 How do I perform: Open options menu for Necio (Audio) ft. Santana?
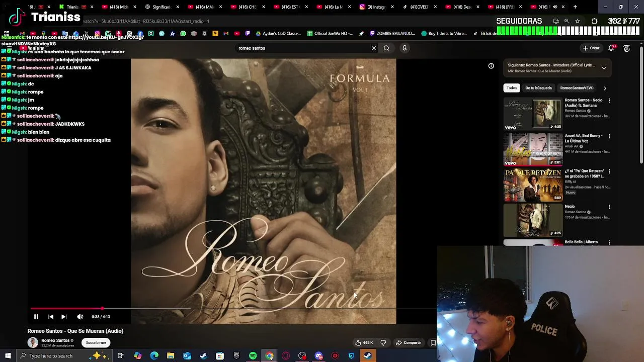(x=609, y=101)
